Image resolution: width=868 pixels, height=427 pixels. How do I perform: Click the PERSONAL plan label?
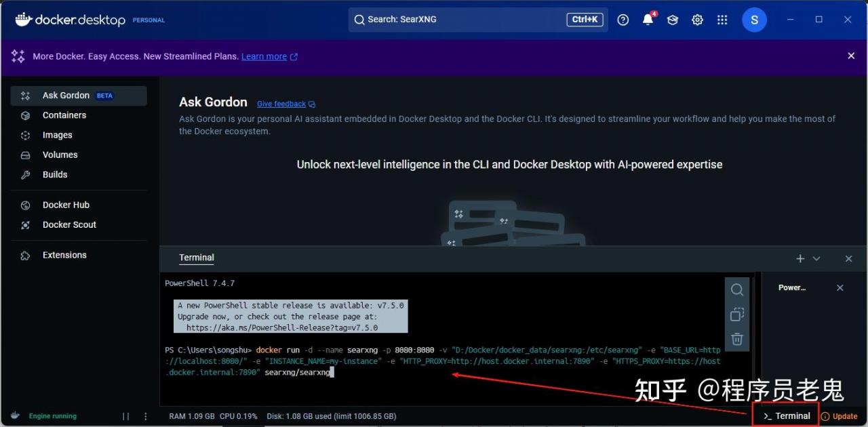click(x=149, y=20)
